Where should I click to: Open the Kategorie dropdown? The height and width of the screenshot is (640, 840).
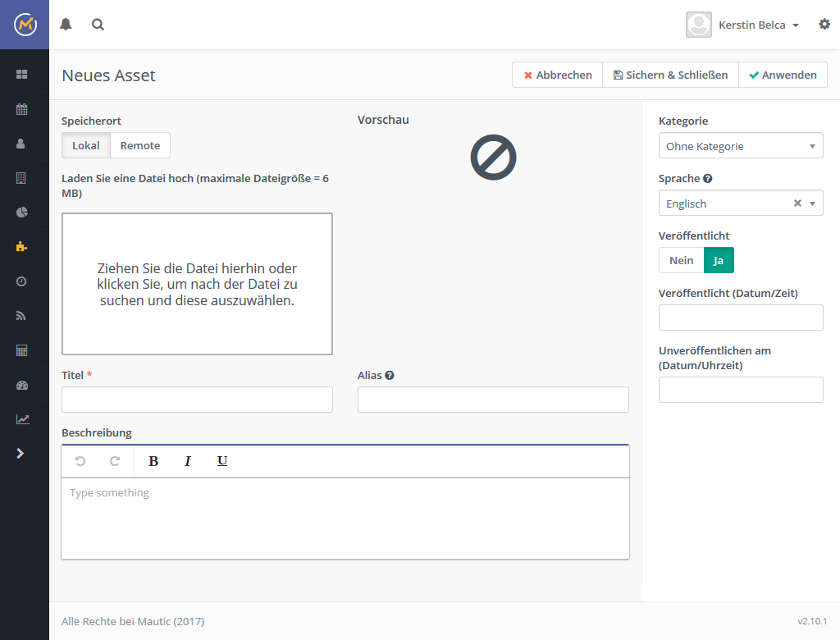pyautogui.click(x=740, y=146)
